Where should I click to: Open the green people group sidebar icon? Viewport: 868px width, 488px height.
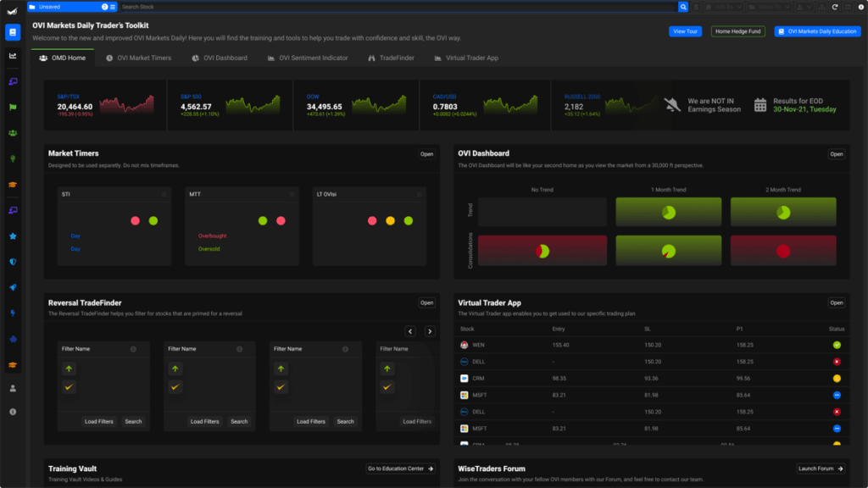pos(13,133)
